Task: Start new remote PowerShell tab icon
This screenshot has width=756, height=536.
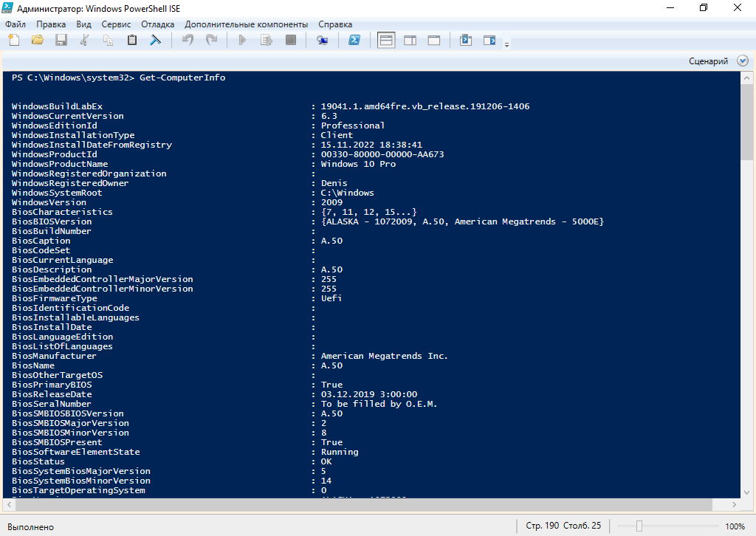Action: coord(322,41)
